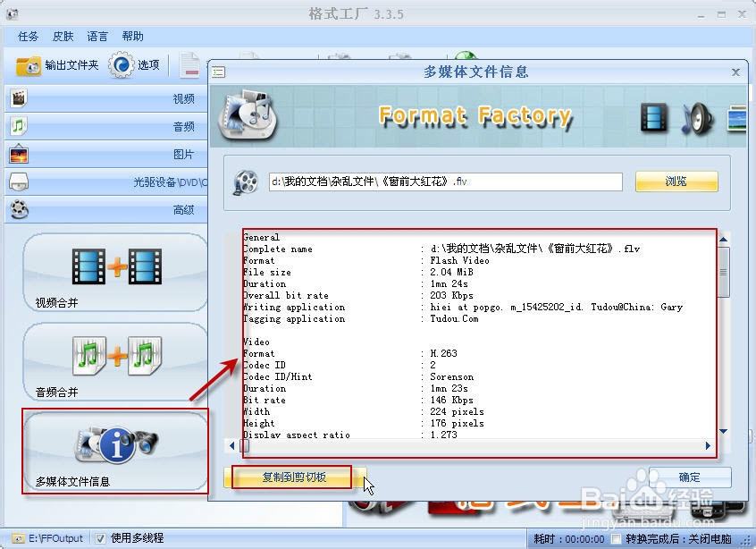Viewport: 756px width, 549px height.
Task: Click the horizontal scroll left arrow
Action: pos(232,445)
